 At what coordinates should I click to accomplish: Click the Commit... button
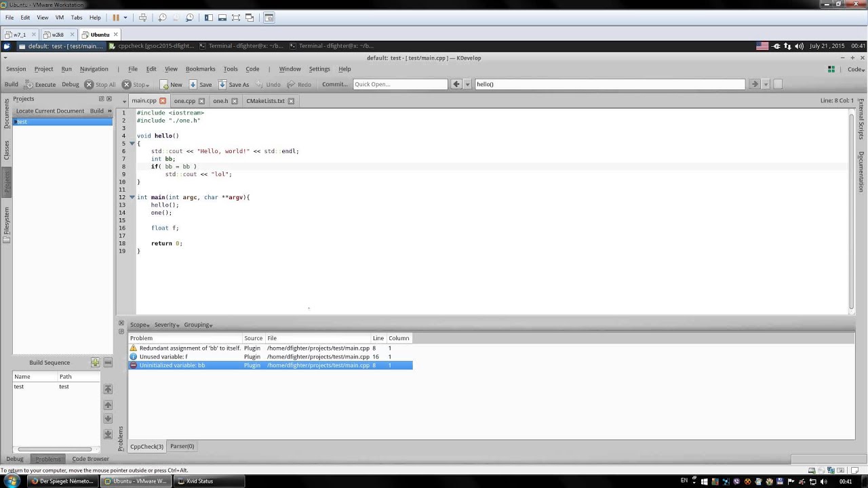click(x=334, y=85)
